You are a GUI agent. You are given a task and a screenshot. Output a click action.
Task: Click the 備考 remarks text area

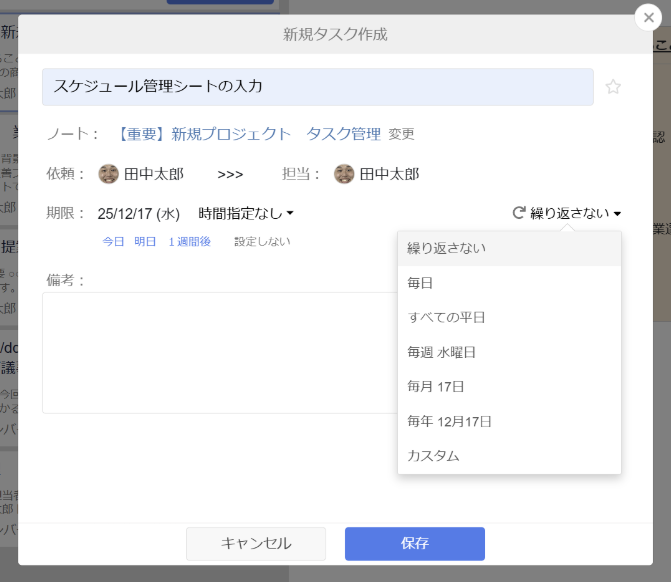click(x=220, y=353)
